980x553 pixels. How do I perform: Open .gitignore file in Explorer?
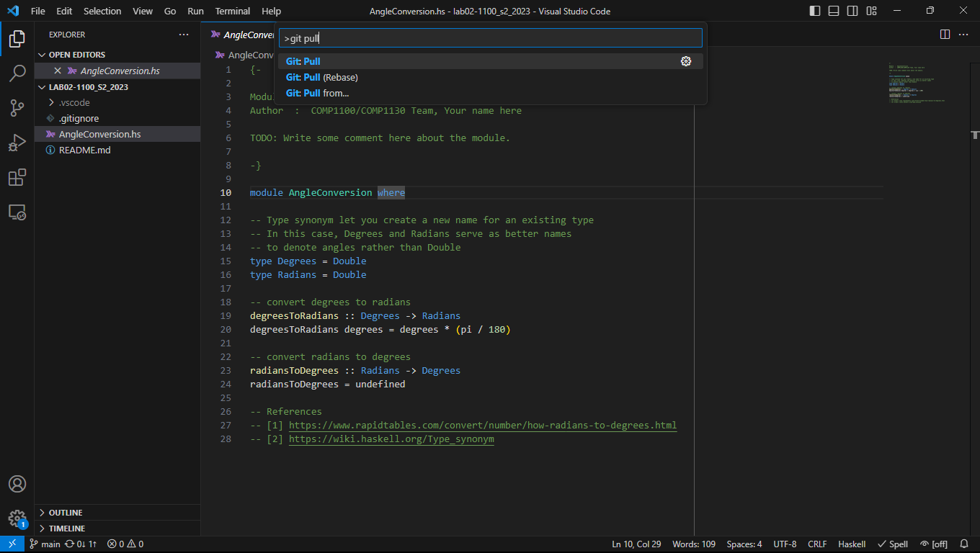(117, 119)
